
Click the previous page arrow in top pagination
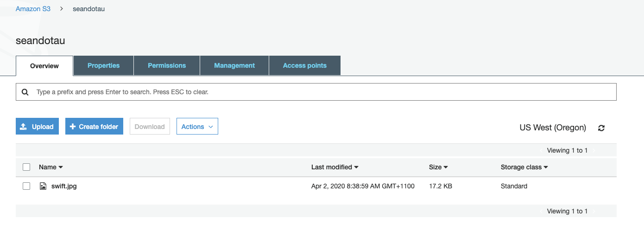[541, 150]
